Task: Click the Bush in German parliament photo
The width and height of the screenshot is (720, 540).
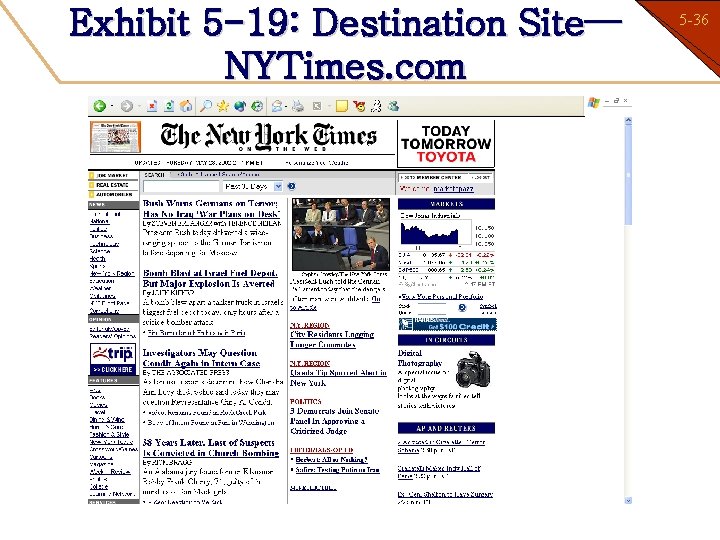Action: [341, 234]
